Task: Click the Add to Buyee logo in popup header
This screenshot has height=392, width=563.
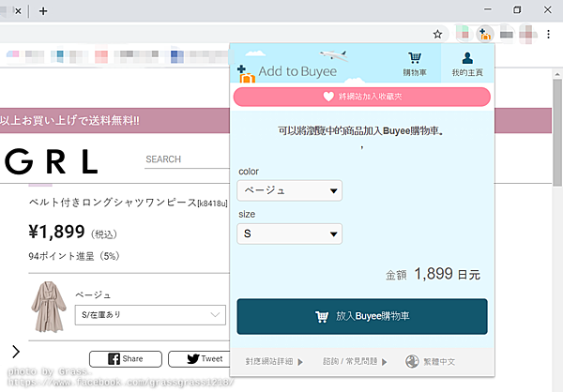Action: [287, 72]
